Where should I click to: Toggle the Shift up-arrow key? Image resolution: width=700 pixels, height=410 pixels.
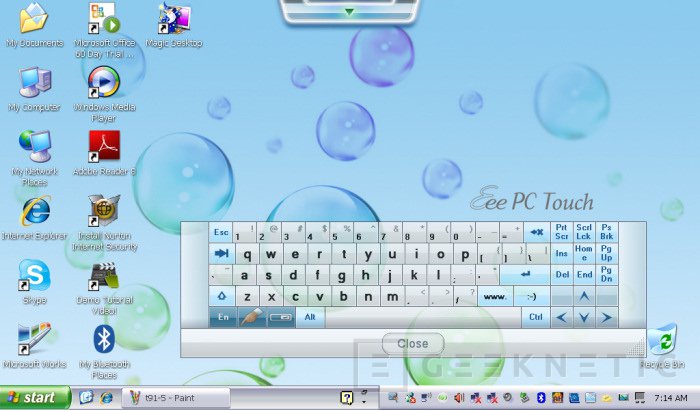221,296
